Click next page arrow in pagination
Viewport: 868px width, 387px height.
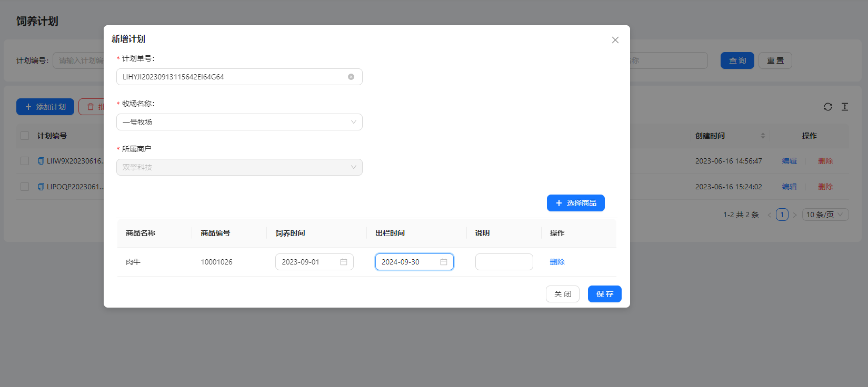click(x=795, y=215)
